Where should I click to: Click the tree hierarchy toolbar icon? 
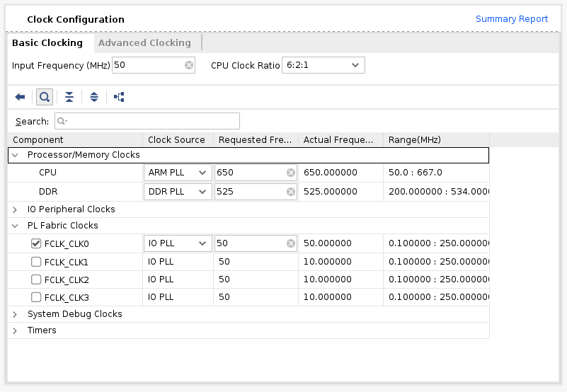(119, 97)
